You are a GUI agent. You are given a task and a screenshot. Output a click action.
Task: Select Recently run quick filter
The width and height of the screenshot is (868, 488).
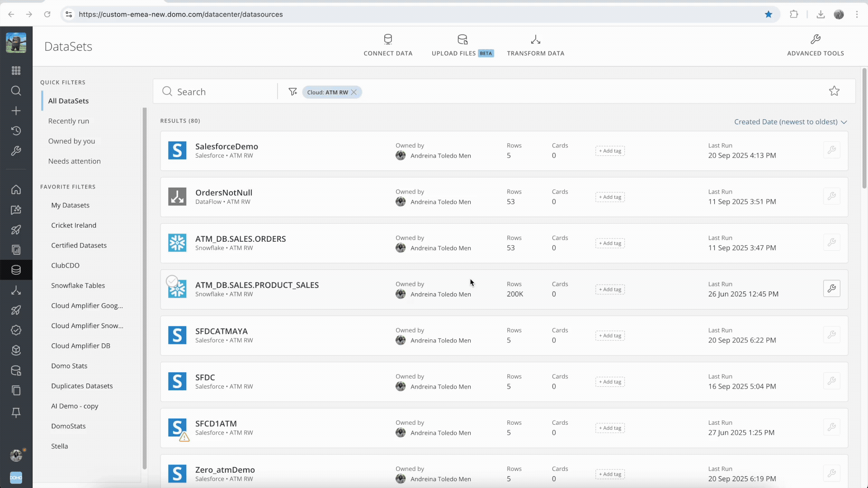(x=69, y=121)
